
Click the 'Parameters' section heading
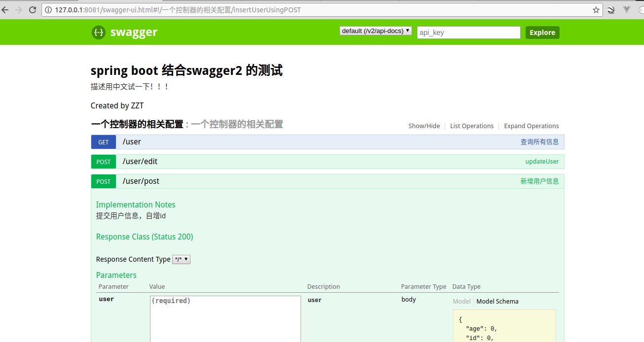click(x=116, y=275)
